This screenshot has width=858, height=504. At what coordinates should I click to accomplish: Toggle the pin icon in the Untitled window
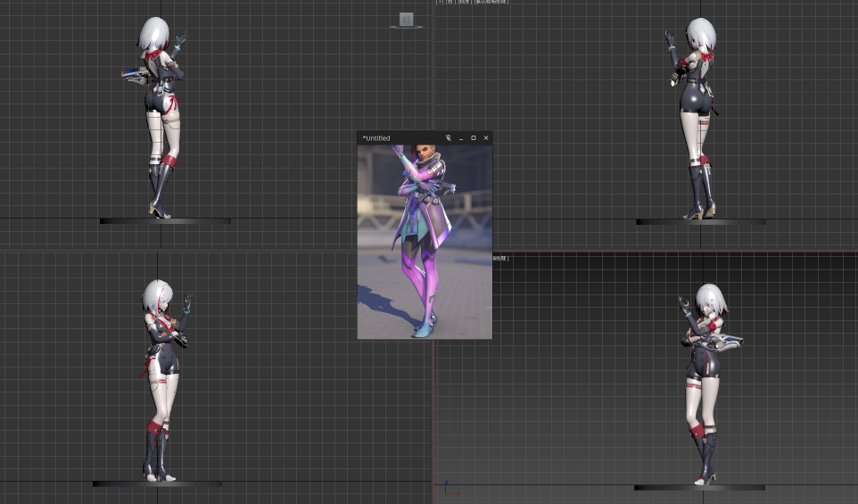pos(448,138)
